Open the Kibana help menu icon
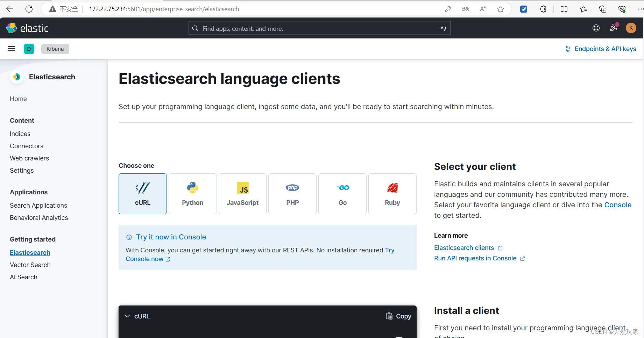The width and height of the screenshot is (644, 338). coord(596,28)
